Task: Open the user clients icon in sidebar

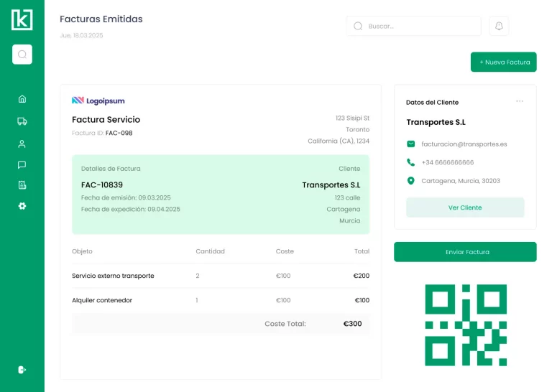Action: pyautogui.click(x=22, y=144)
